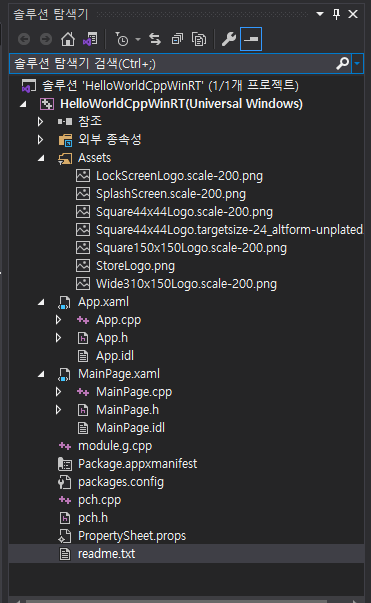Select App.idl file

tap(115, 356)
